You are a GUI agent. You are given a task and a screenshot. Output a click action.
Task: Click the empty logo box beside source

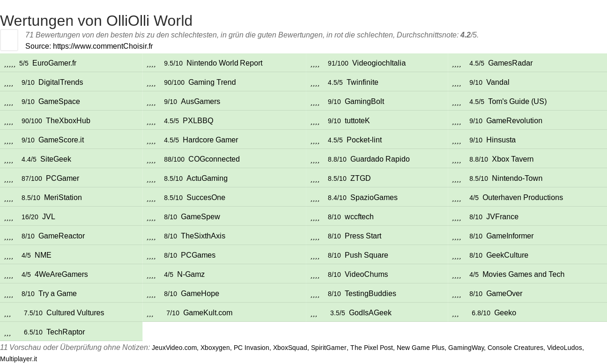[9, 40]
